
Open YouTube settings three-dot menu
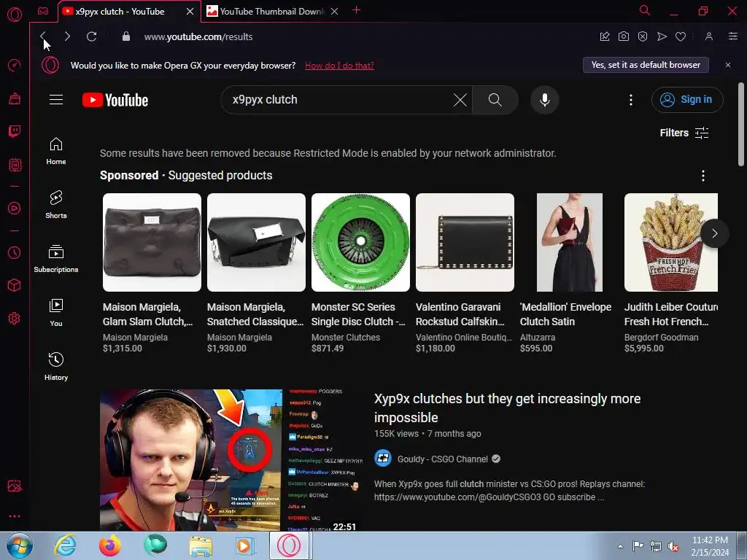(x=631, y=100)
